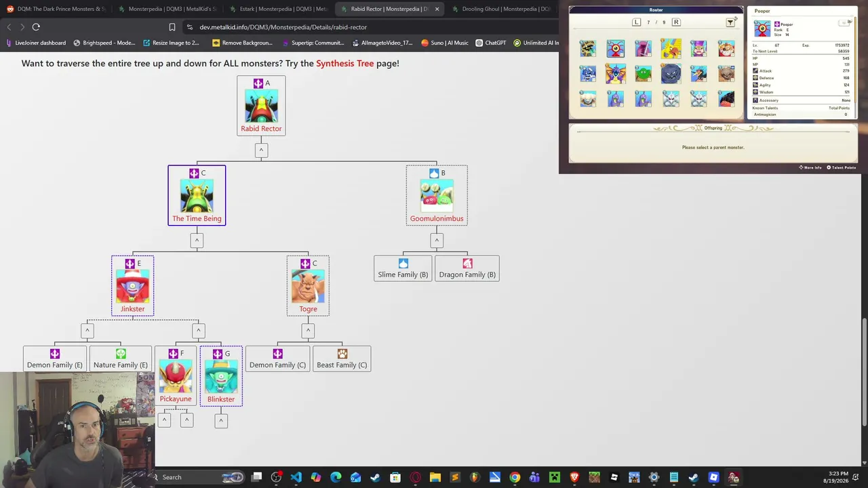Screen dimensions: 868x488
Task: Select the Slime Family (B) box
Action: pyautogui.click(x=403, y=268)
